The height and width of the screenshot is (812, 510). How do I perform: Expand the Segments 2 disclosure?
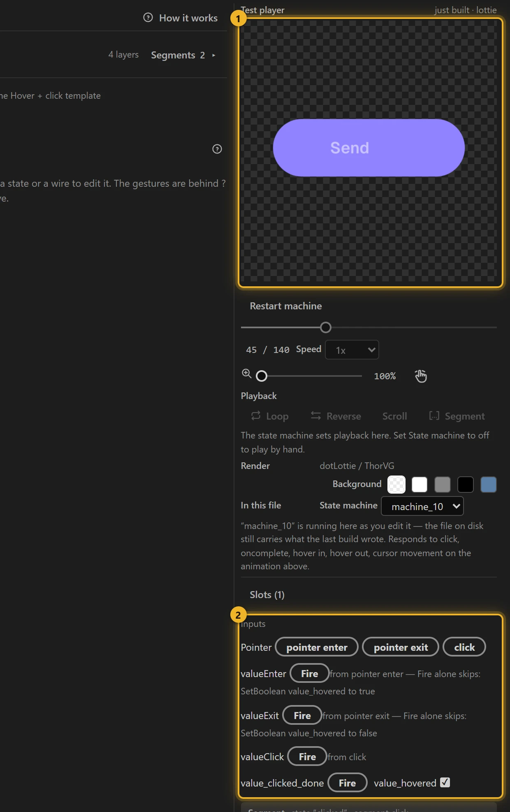coord(183,55)
